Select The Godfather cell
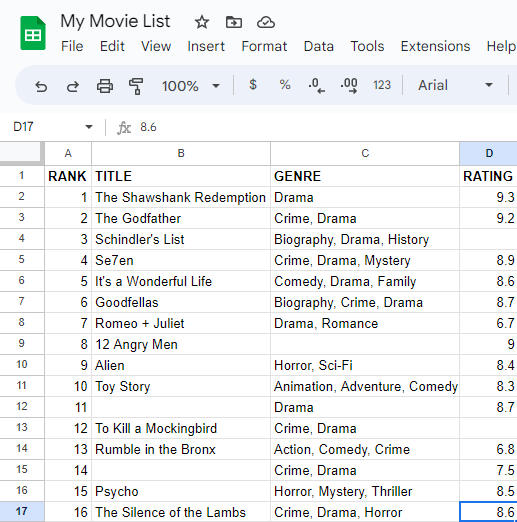Image resolution: width=517 pixels, height=522 pixels. [181, 218]
